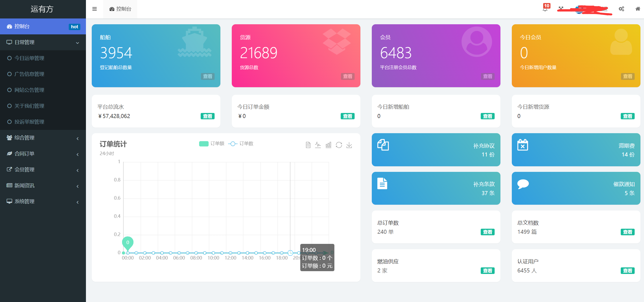Click the leaf icon beside 合同订单

9,154
